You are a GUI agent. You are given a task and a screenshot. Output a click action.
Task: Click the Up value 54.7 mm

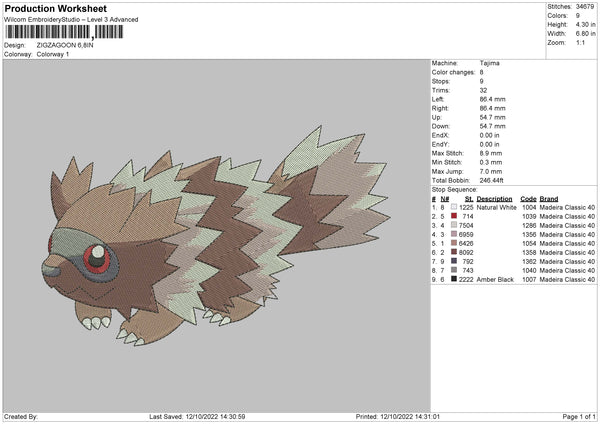(x=492, y=117)
